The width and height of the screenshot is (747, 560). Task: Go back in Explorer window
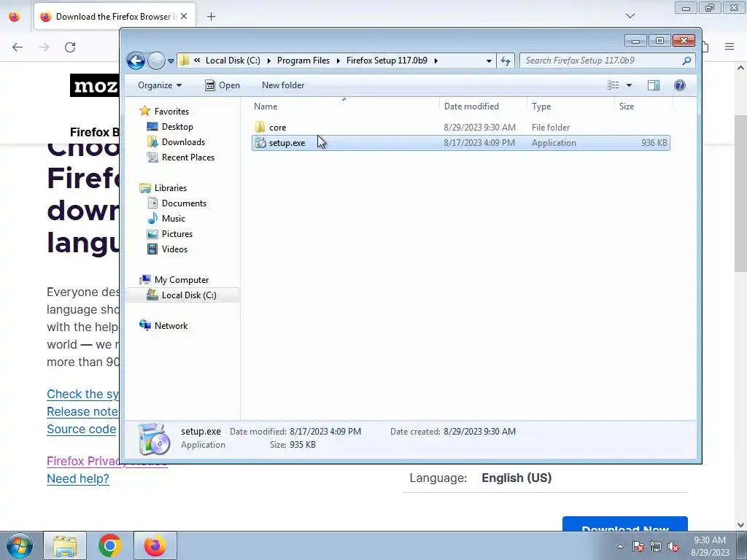[x=136, y=61]
